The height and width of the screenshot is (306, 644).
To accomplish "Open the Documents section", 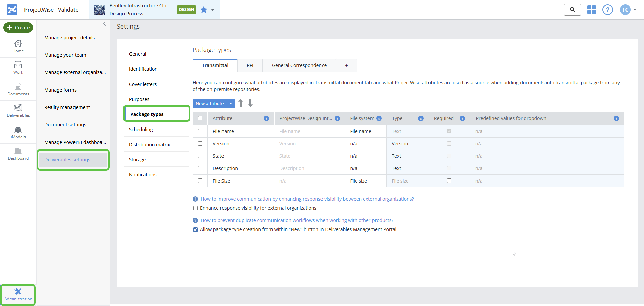I will click(18, 89).
